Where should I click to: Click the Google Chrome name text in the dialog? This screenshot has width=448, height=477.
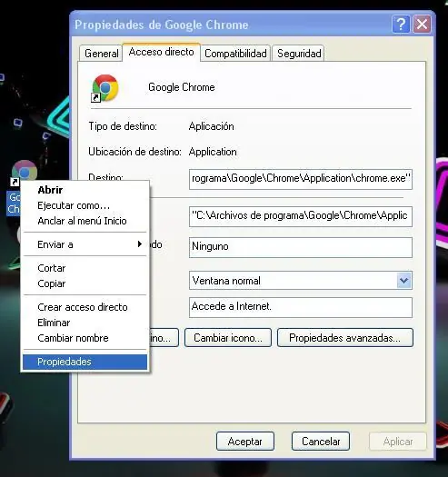(182, 87)
